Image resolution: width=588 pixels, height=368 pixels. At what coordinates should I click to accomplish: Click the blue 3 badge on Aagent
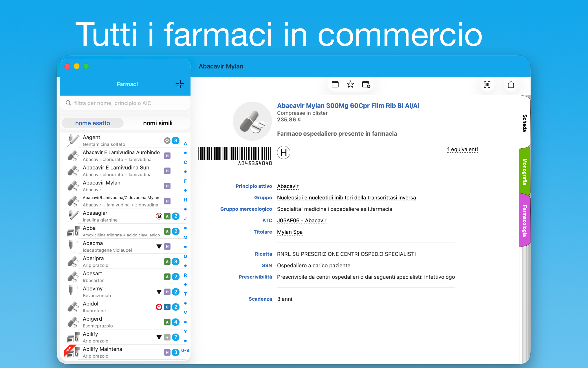175,141
